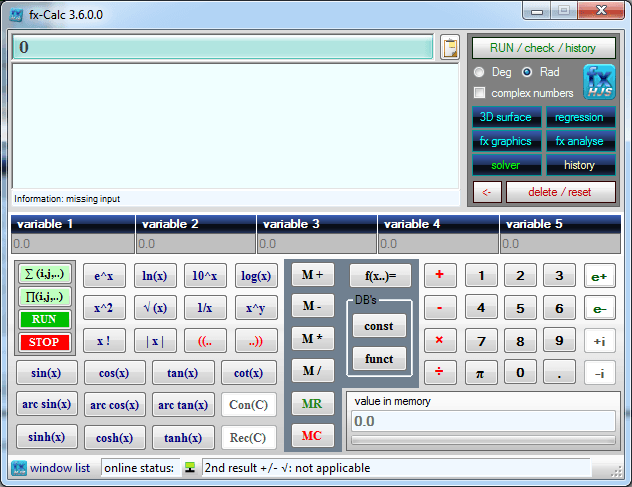Click the red divide ÷ operator
632x487 pixels.
[x=440, y=373]
